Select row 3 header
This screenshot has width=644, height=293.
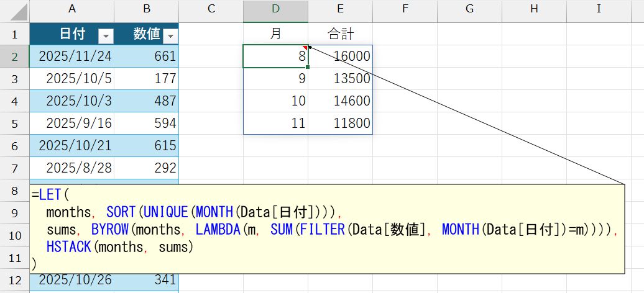(15, 78)
